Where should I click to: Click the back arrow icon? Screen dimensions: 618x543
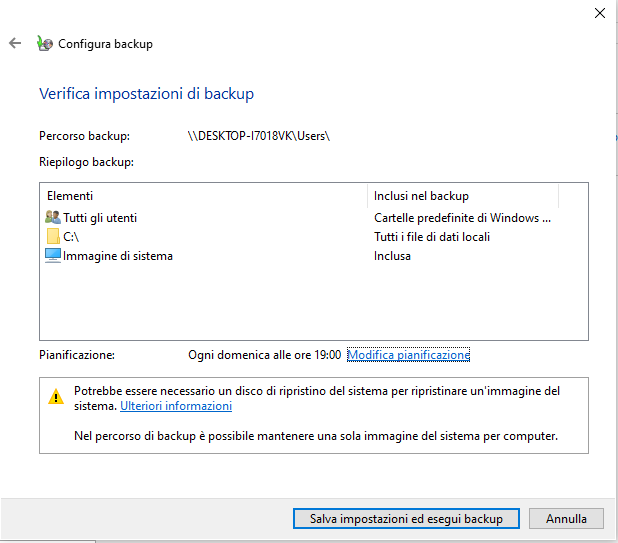click(15, 44)
